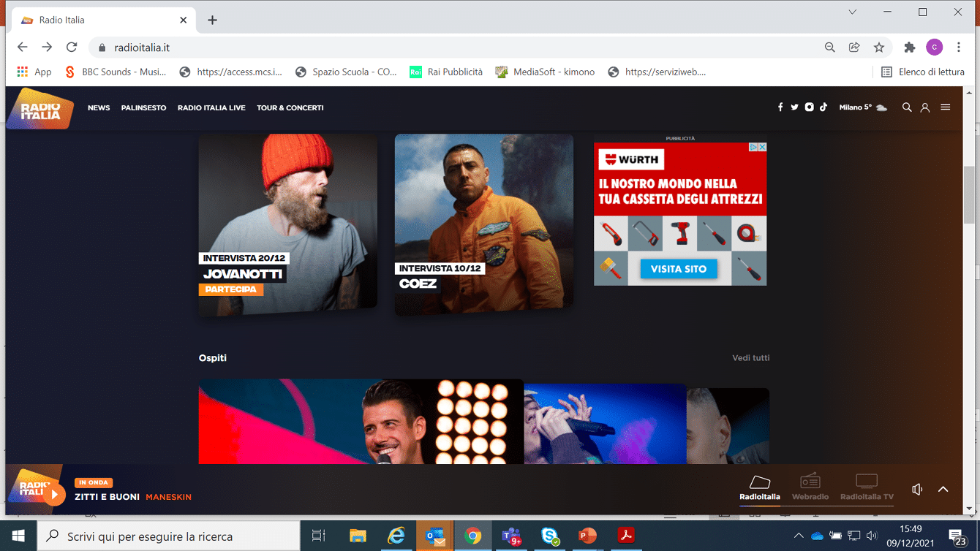Screen dimensions: 980x551
Task: Open Radio Italia Instagram icon
Action: (809, 107)
